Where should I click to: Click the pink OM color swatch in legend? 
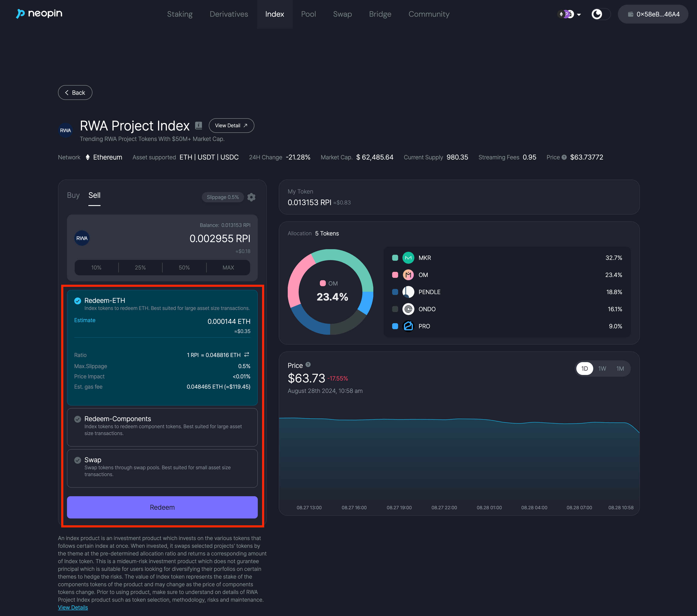pos(395,275)
